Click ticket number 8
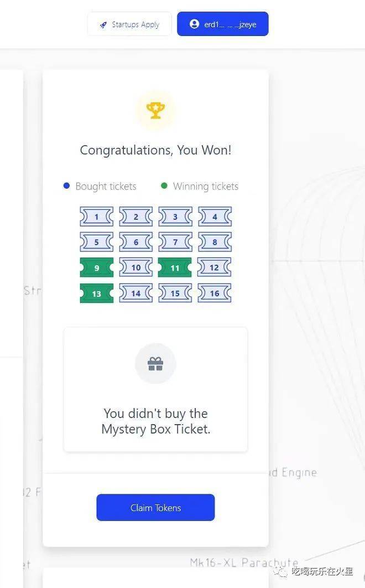Screen dimensions: 365x588 pos(215,242)
